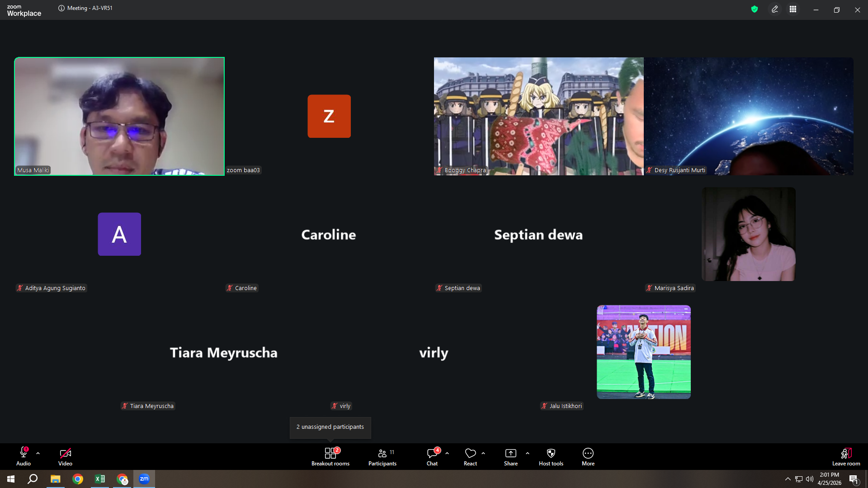Expand audio options arrow beside Audio
Image resolution: width=868 pixels, height=488 pixels.
click(x=38, y=453)
